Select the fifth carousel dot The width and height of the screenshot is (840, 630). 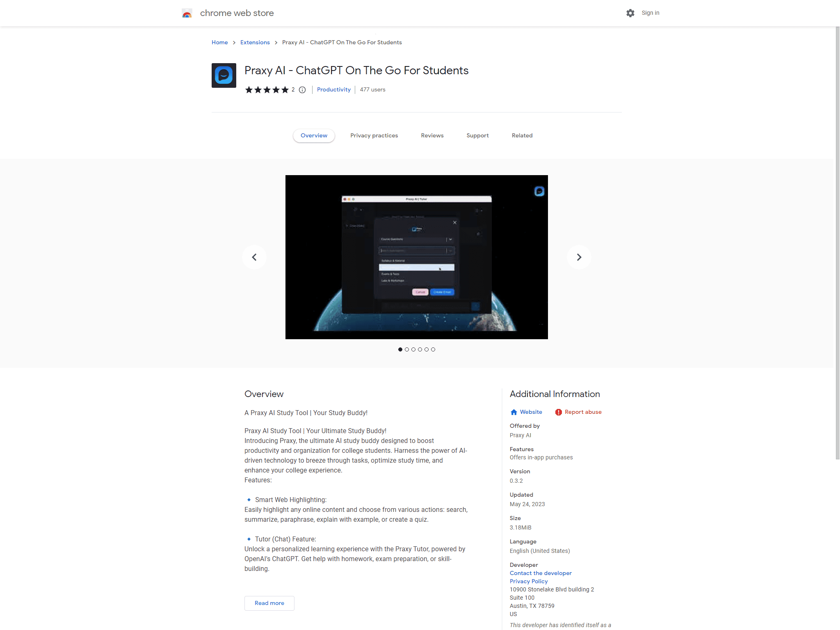(427, 349)
